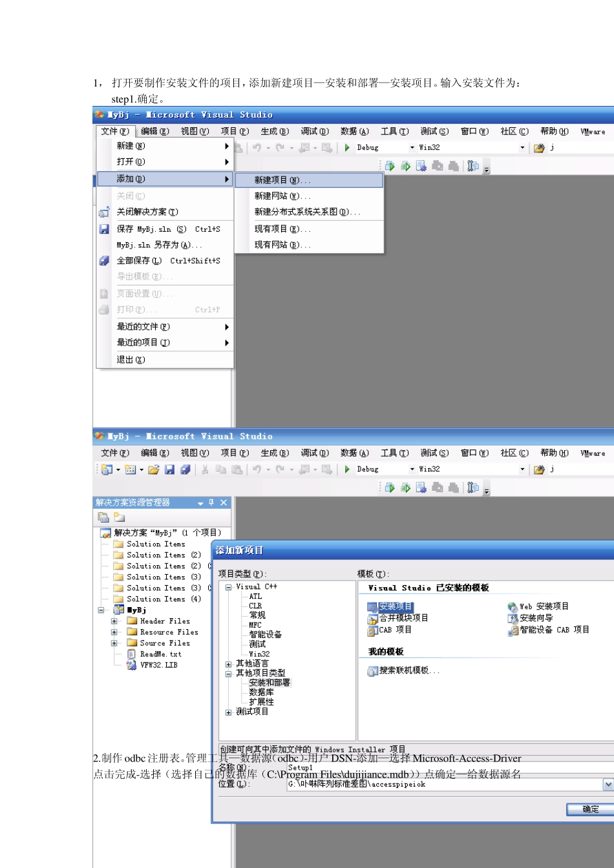Choose 新建项目 in the Add submenu

(309, 180)
